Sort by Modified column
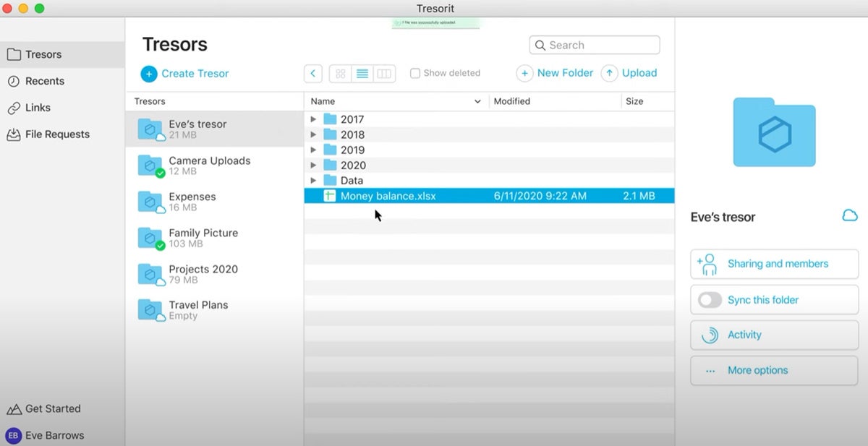 click(x=555, y=101)
